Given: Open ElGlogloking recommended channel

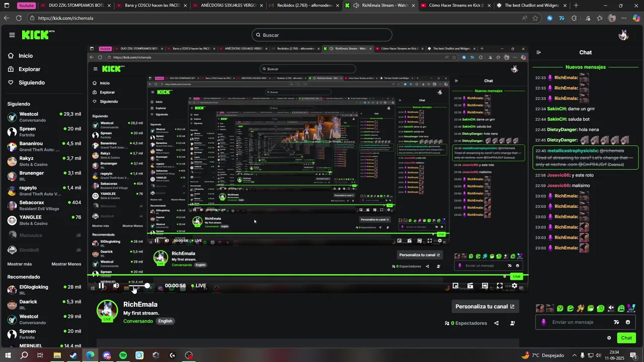Looking at the screenshot, I should (x=44, y=290).
